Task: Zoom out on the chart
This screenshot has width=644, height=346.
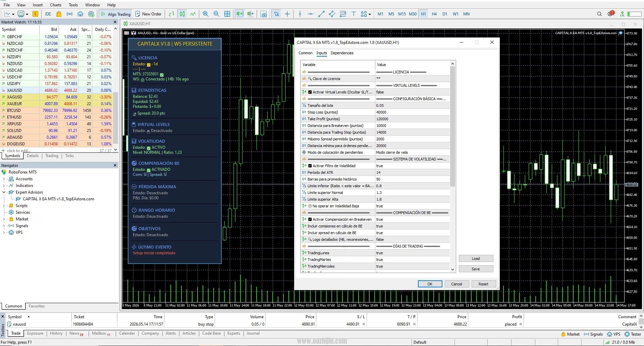Action: pos(216,14)
